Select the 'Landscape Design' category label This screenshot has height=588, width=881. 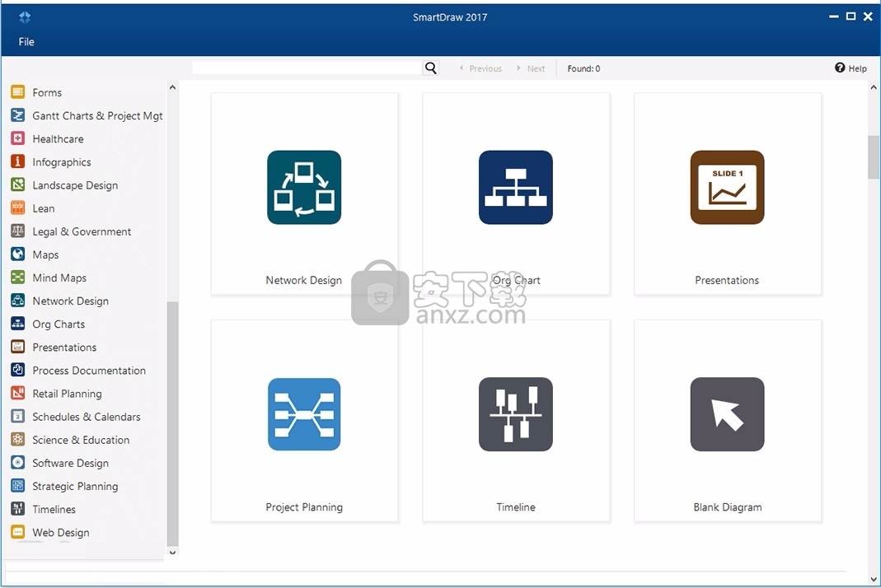[75, 184]
